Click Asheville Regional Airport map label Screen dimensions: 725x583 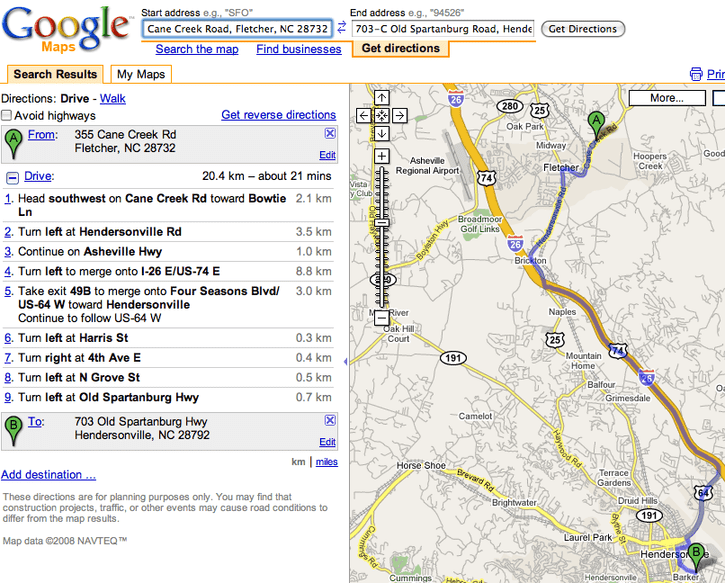(427, 166)
